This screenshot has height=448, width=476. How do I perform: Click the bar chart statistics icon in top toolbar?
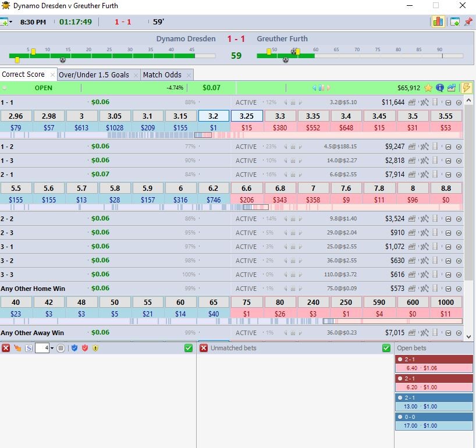(x=438, y=22)
